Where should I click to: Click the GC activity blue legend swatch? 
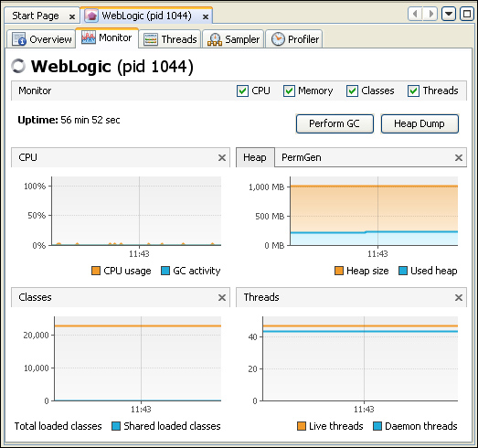[x=165, y=271]
